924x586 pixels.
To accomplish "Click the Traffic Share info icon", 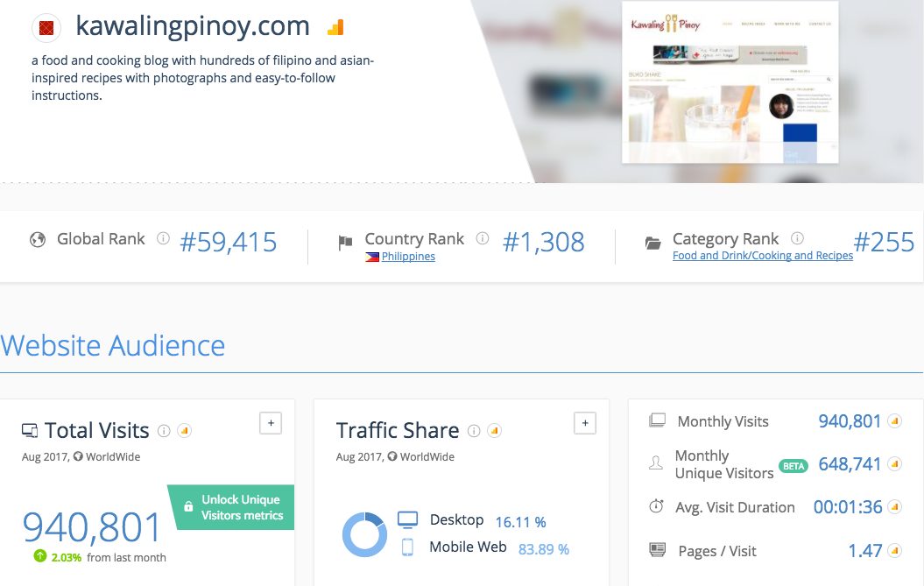I will coord(474,431).
